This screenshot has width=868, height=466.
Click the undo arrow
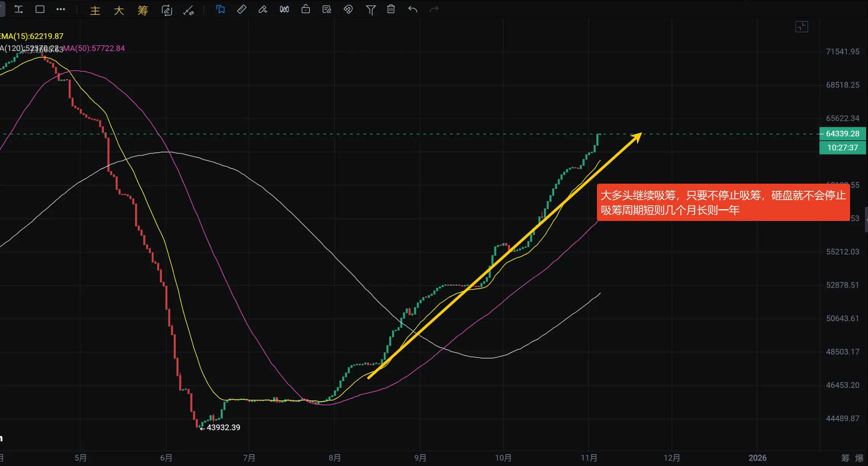413,10
